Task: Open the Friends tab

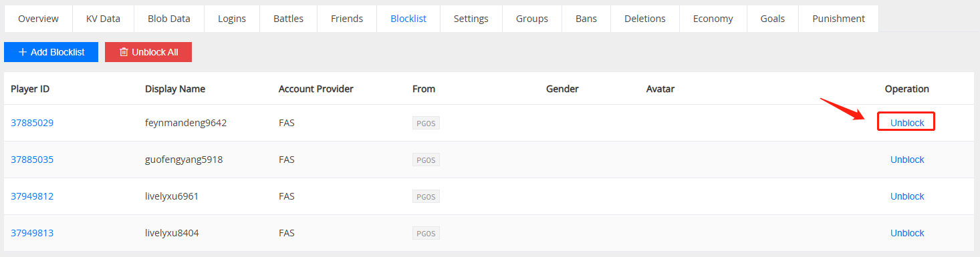Action: [x=347, y=19]
